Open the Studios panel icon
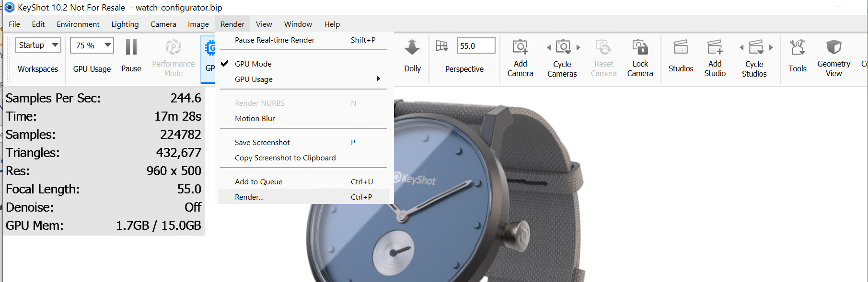The width and height of the screenshot is (868, 282). click(681, 47)
